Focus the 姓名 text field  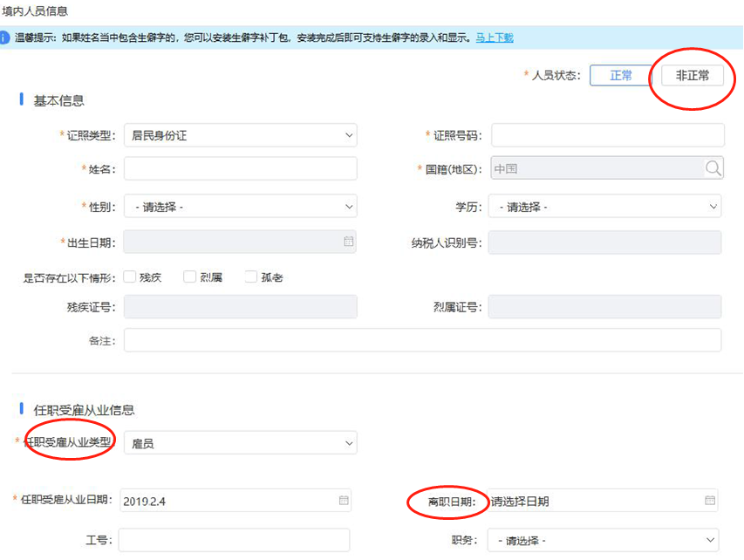point(241,168)
